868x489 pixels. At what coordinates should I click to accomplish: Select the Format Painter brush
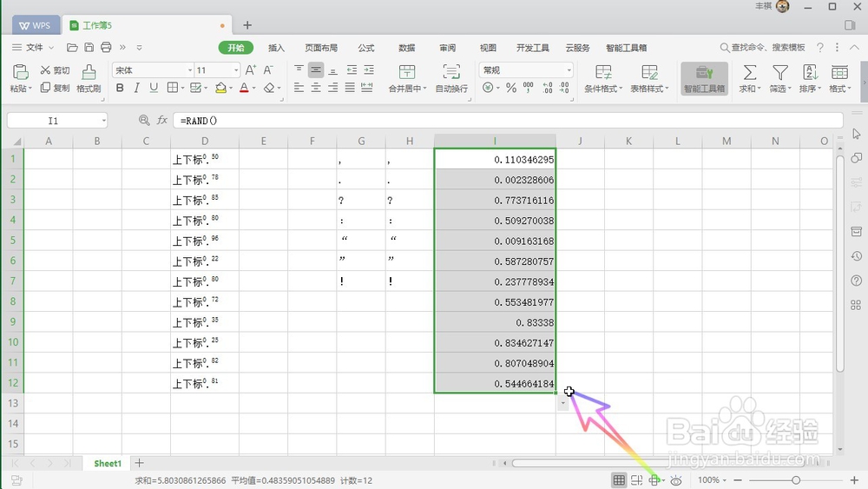(89, 78)
